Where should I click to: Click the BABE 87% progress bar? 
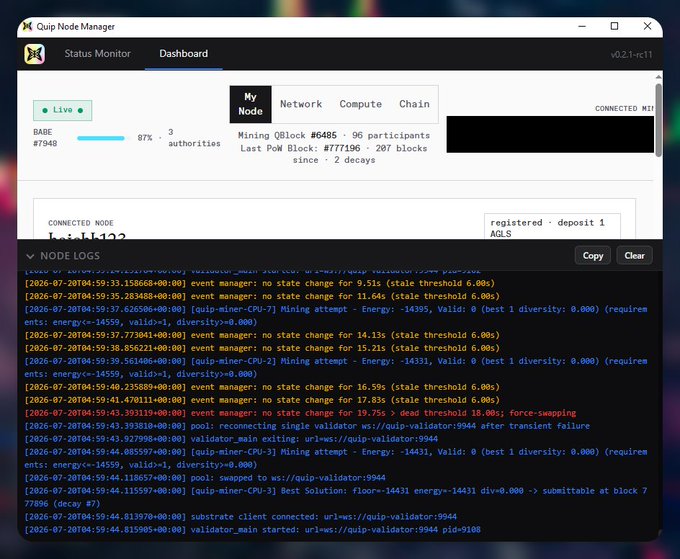point(101,138)
